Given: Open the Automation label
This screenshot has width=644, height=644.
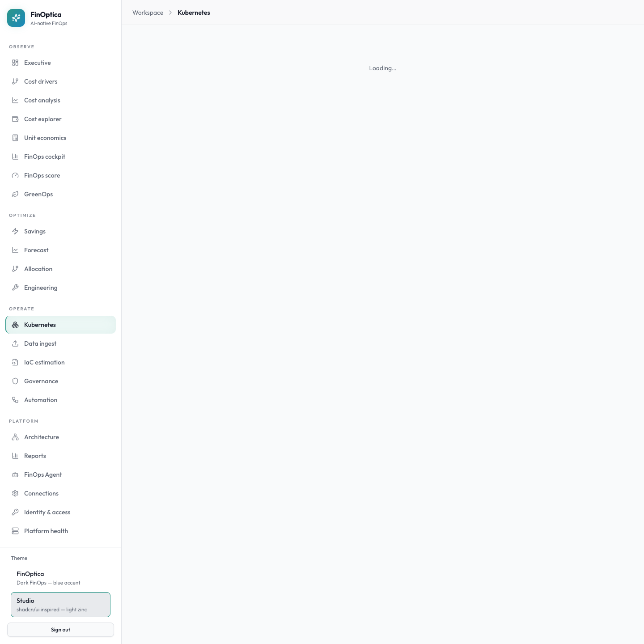Looking at the screenshot, I should 41,400.
